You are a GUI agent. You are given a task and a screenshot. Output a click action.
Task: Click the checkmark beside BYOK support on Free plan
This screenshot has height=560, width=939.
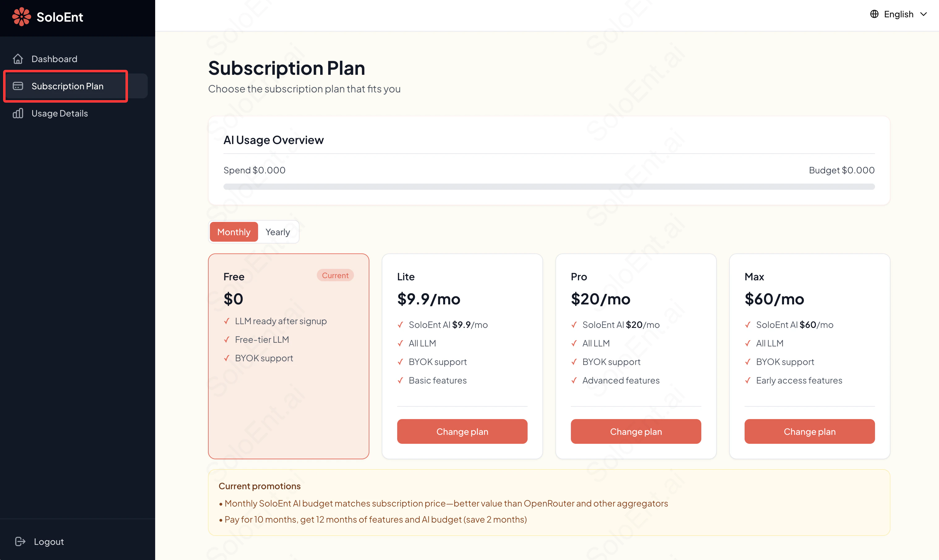tap(227, 358)
